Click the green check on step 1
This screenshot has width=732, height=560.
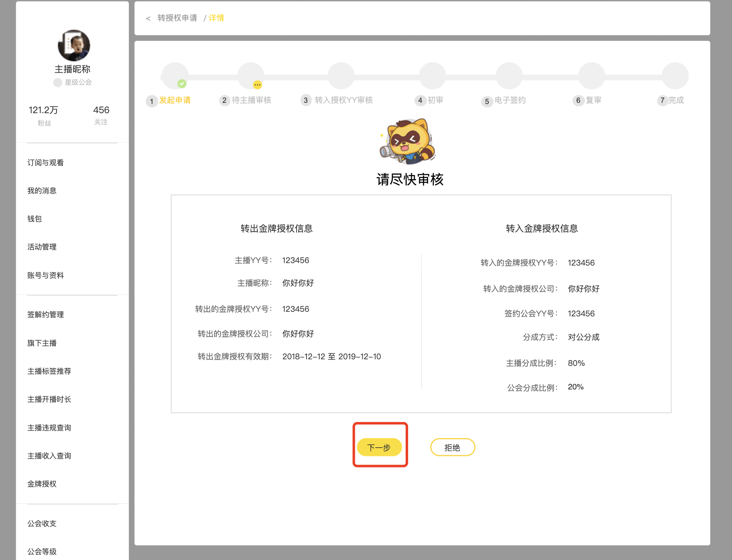[182, 84]
